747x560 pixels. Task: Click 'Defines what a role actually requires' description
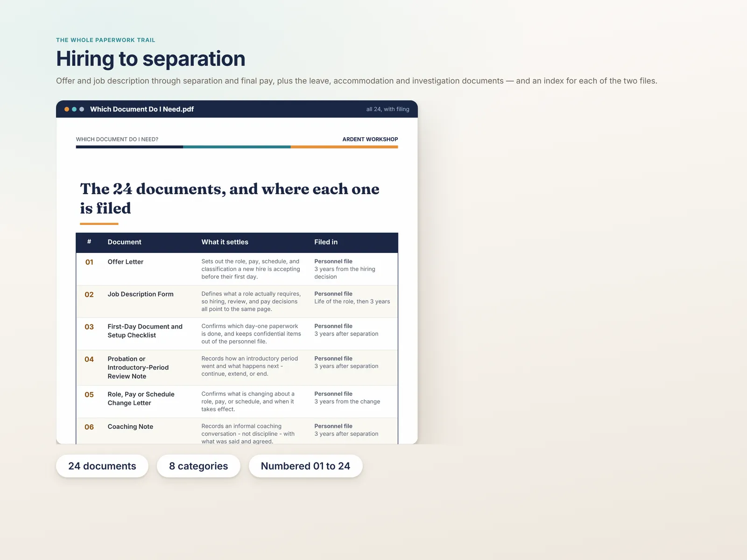[251, 301]
